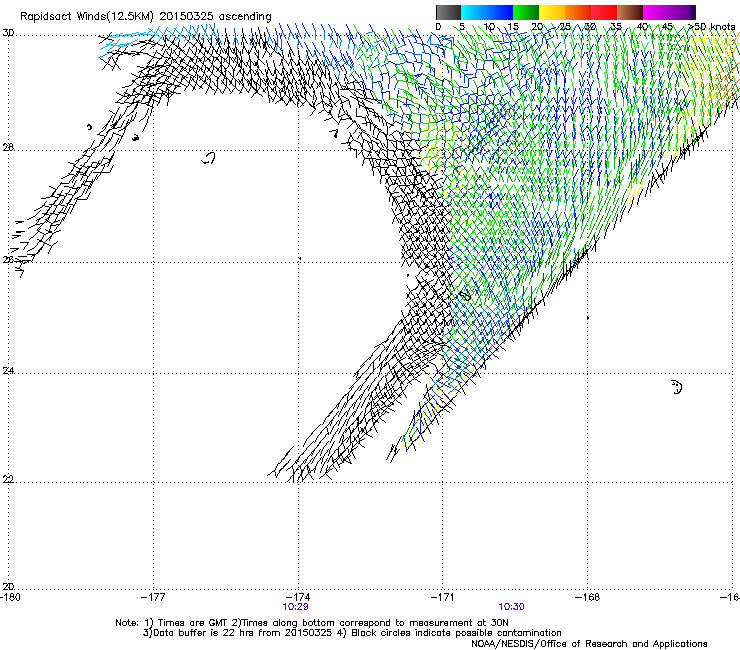Click the longitude label "-180"
The image size is (740, 650).
pos(10,597)
